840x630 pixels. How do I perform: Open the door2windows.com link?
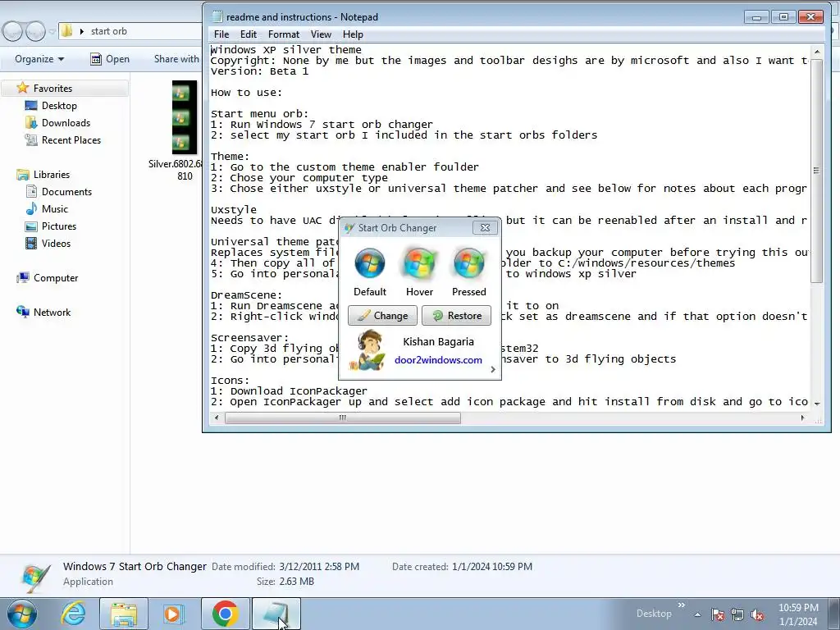coord(438,360)
